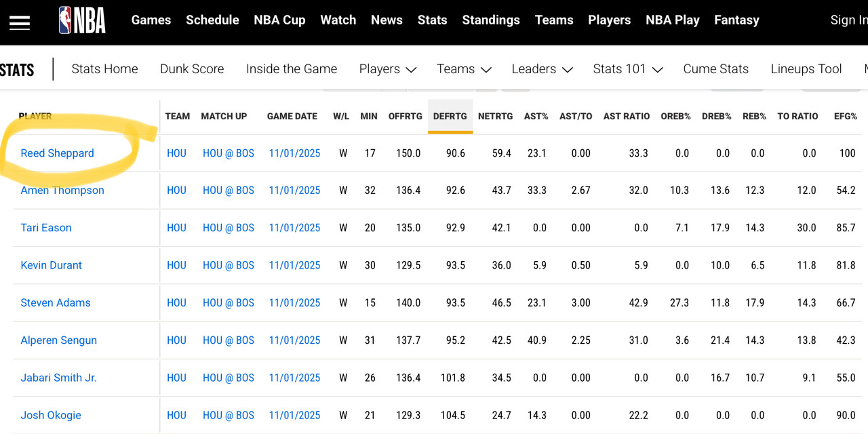This screenshot has height=434, width=868.
Task: Open Amen Thompson player page
Action: click(x=62, y=191)
